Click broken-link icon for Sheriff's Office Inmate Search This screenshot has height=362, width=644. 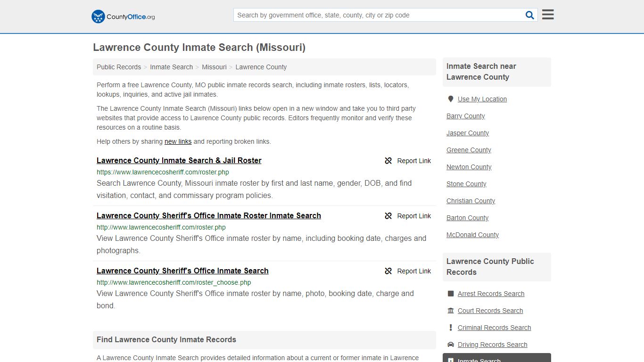[x=388, y=271]
